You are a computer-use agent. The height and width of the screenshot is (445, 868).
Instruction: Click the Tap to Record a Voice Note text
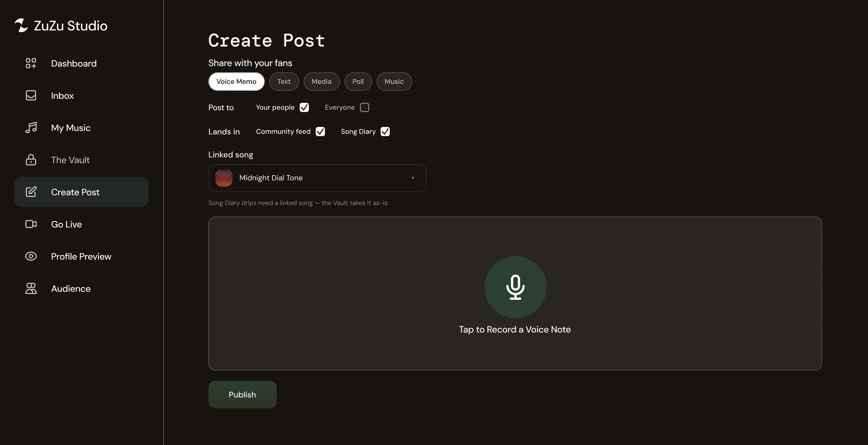click(515, 330)
